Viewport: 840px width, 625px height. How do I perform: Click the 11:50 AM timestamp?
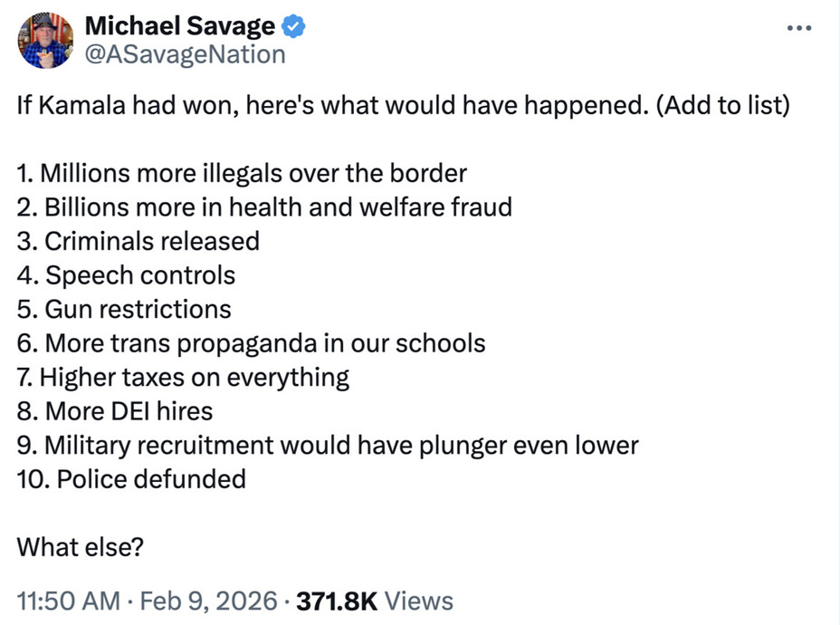(69, 600)
